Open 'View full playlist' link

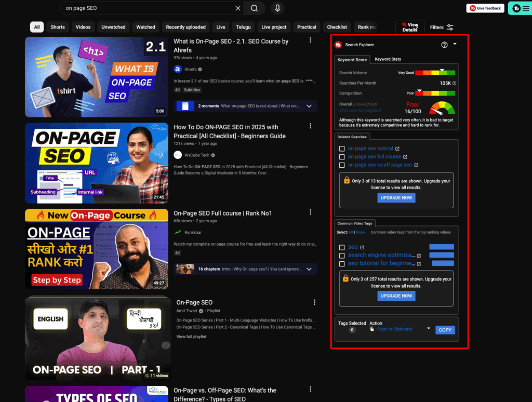191,337
